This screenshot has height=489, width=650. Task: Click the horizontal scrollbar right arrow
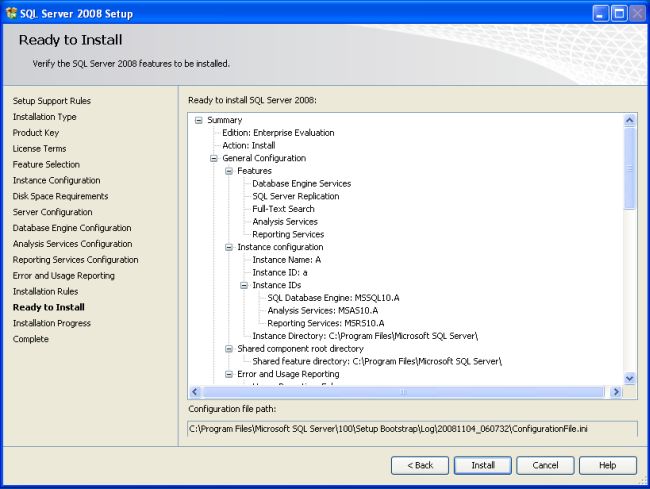(616, 392)
